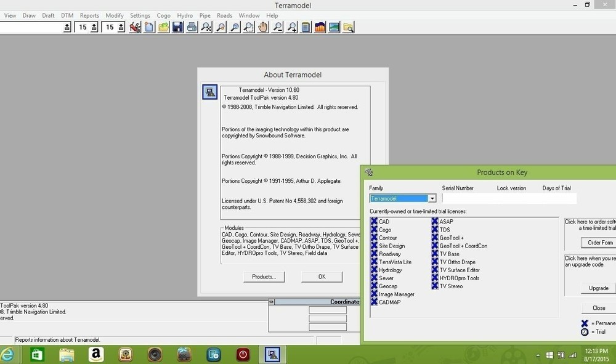
Task: Open the Reports menu
Action: [89, 15]
